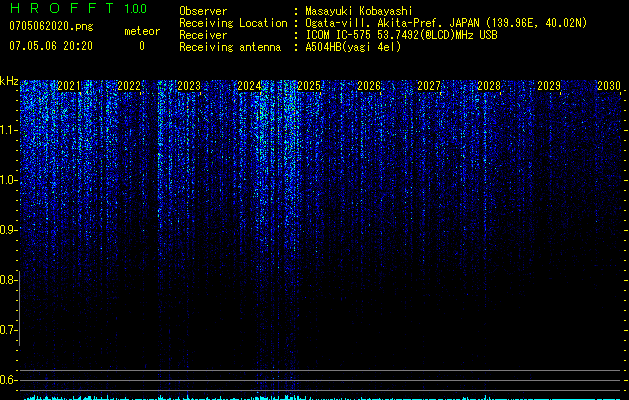Click the 2030 time marker
Image resolution: width=629 pixels, height=400 pixels.
(x=609, y=86)
